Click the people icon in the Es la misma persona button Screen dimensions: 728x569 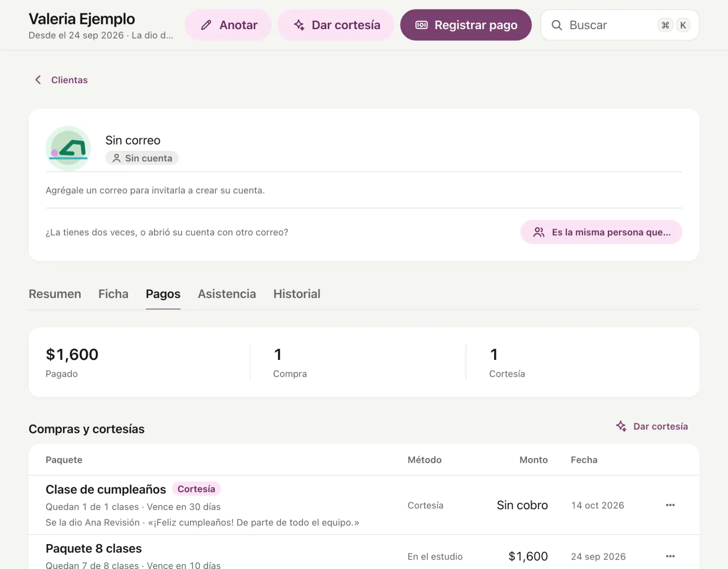point(539,232)
